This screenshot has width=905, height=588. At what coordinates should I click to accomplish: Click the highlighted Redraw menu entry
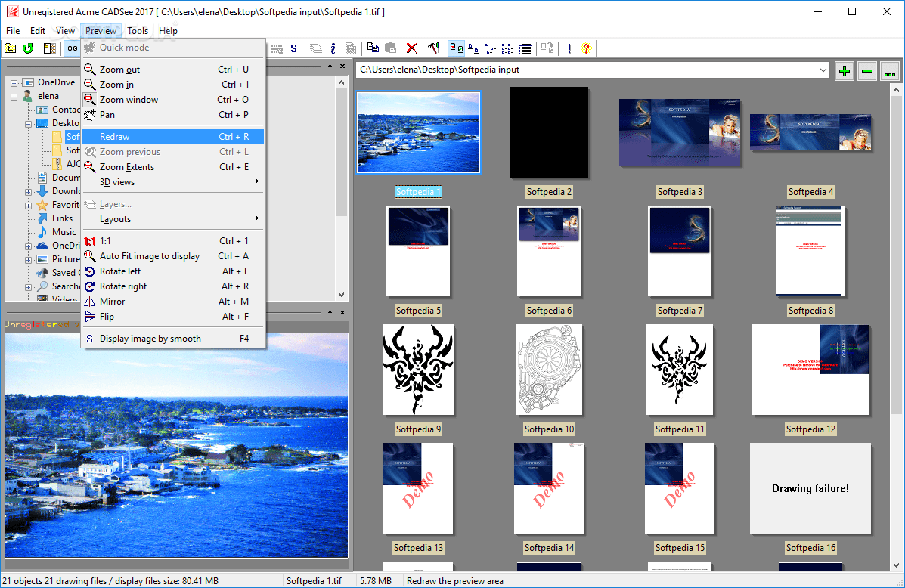(173, 137)
